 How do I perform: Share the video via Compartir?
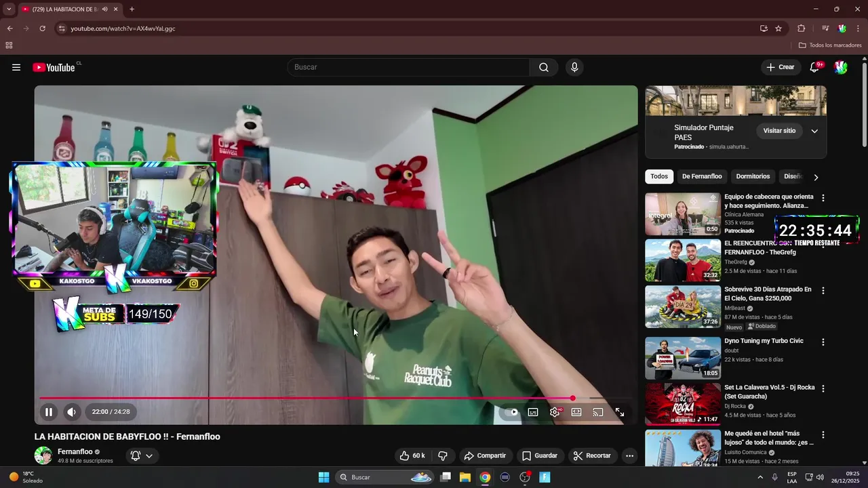[485, 455]
